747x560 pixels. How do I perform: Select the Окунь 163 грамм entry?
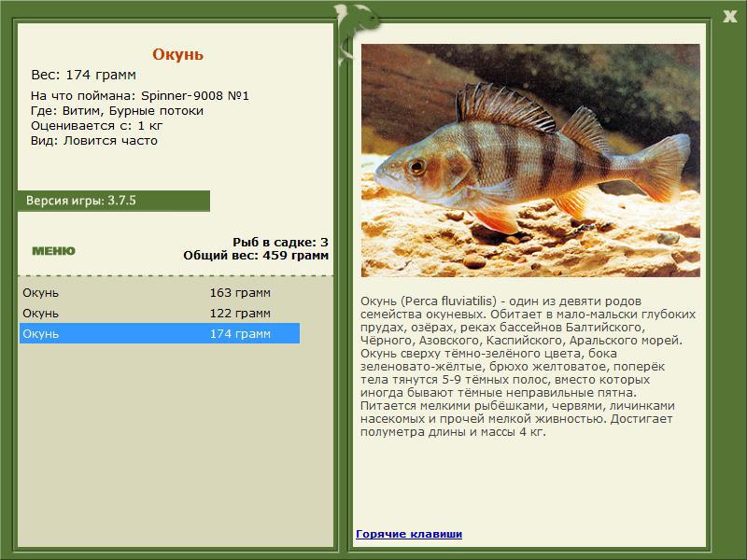point(160,292)
